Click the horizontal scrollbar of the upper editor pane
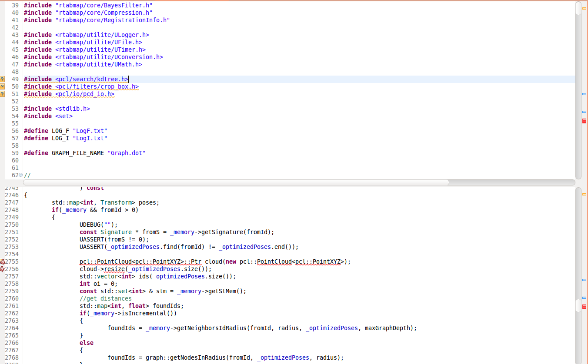 (235, 182)
